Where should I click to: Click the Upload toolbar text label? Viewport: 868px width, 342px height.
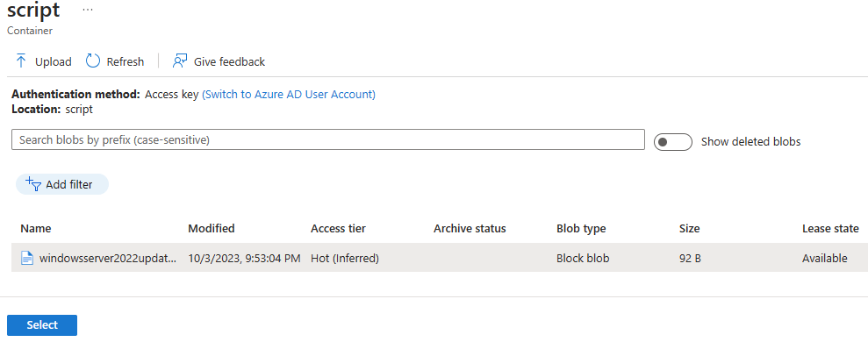click(x=54, y=61)
